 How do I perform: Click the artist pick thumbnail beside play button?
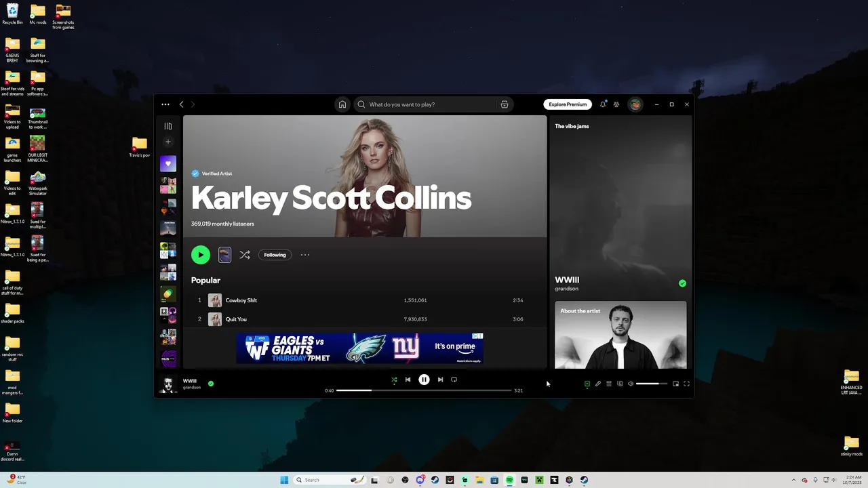224,255
